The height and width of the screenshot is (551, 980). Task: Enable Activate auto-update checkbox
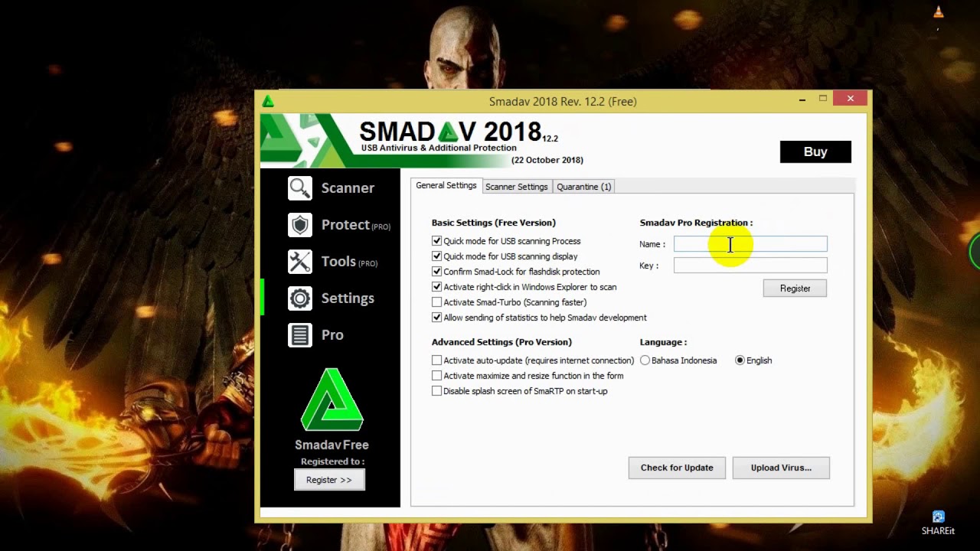coord(436,360)
